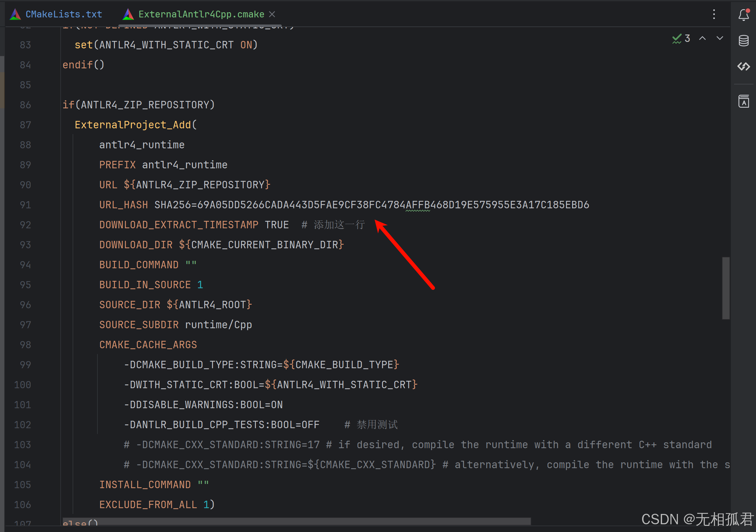
Task: Open the notifications bell panel
Action: pos(743,15)
